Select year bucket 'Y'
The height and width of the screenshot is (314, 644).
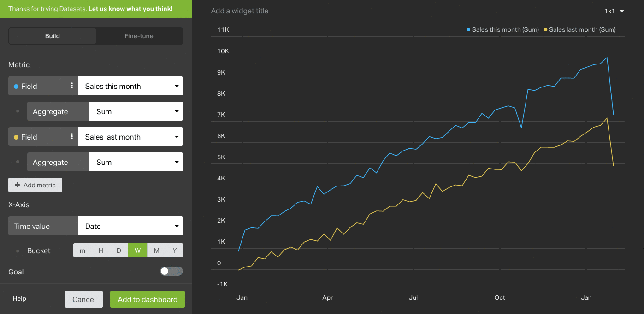[x=175, y=250]
